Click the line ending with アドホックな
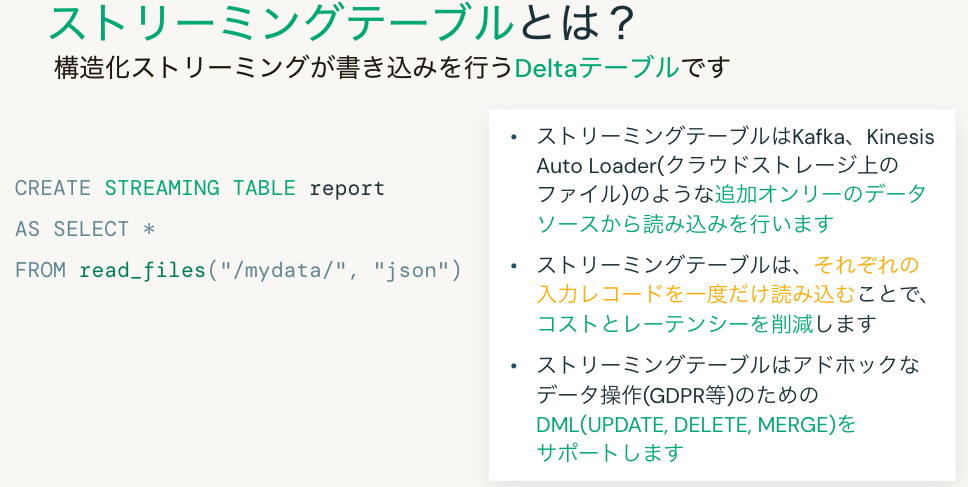The height and width of the screenshot is (487, 968). (728, 365)
